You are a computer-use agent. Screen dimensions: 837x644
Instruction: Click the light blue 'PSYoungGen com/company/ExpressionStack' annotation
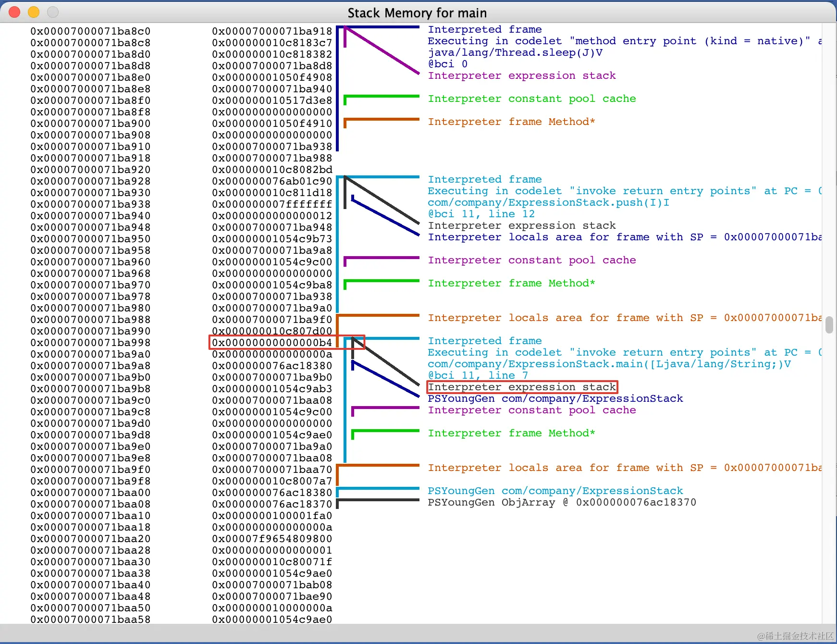click(555, 491)
